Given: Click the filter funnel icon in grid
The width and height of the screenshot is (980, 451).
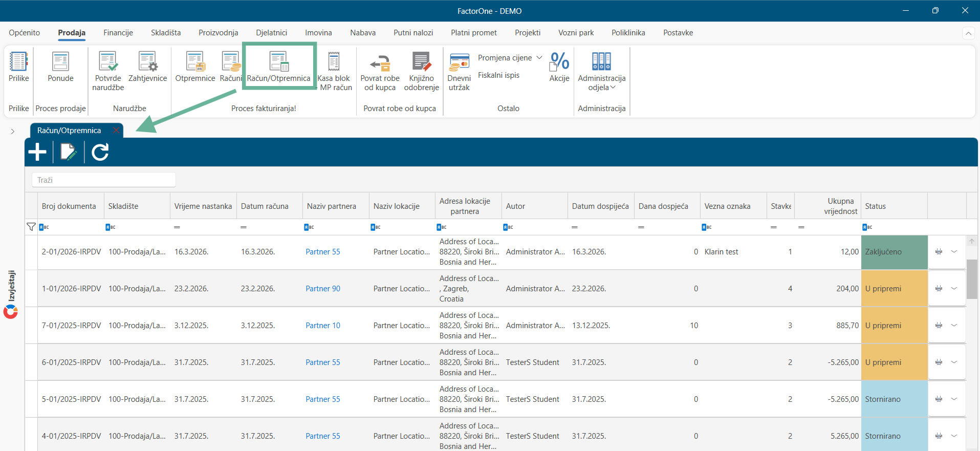Looking at the screenshot, I should pos(31,227).
